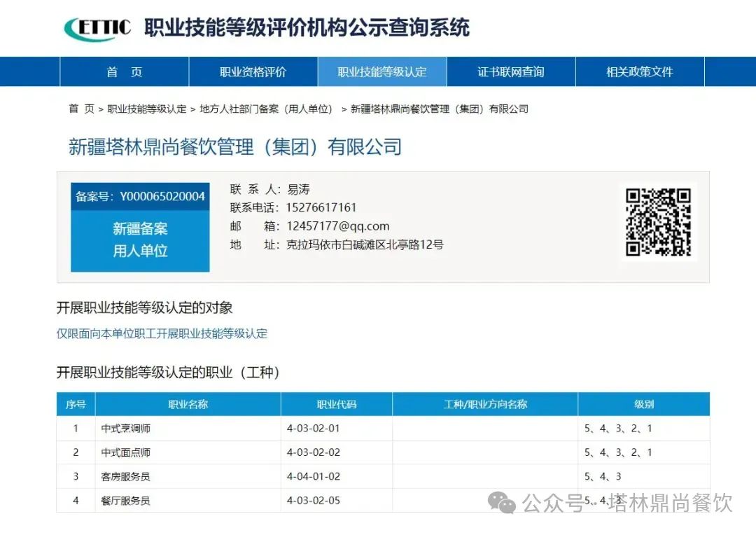756x533 pixels.
Task: Click breadcrumb 职业技能等级认定 link
Action: [x=146, y=109]
